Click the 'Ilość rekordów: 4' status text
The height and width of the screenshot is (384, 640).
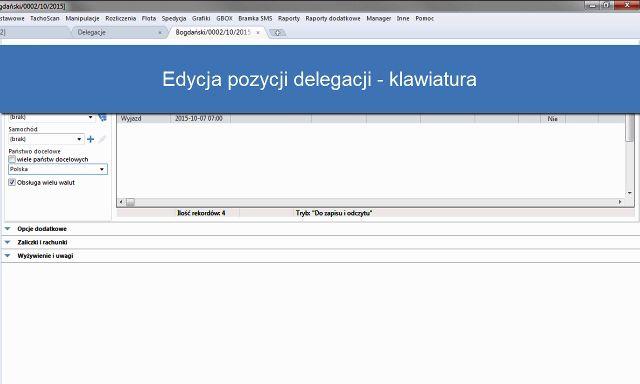tap(201, 213)
